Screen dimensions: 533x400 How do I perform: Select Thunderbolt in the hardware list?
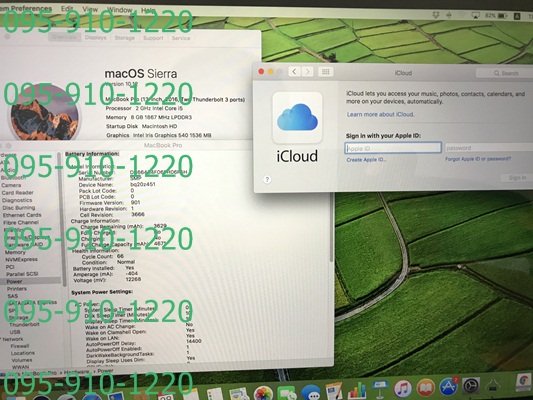point(24,325)
